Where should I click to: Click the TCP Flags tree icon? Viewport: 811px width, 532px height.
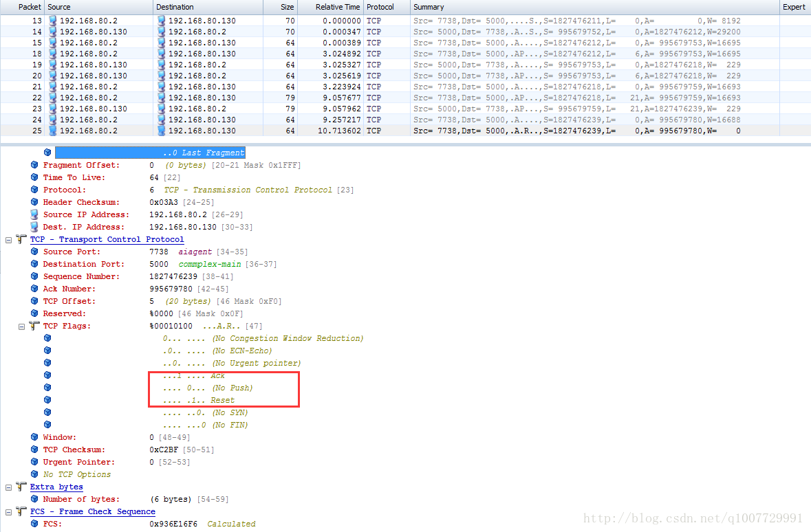pos(34,326)
